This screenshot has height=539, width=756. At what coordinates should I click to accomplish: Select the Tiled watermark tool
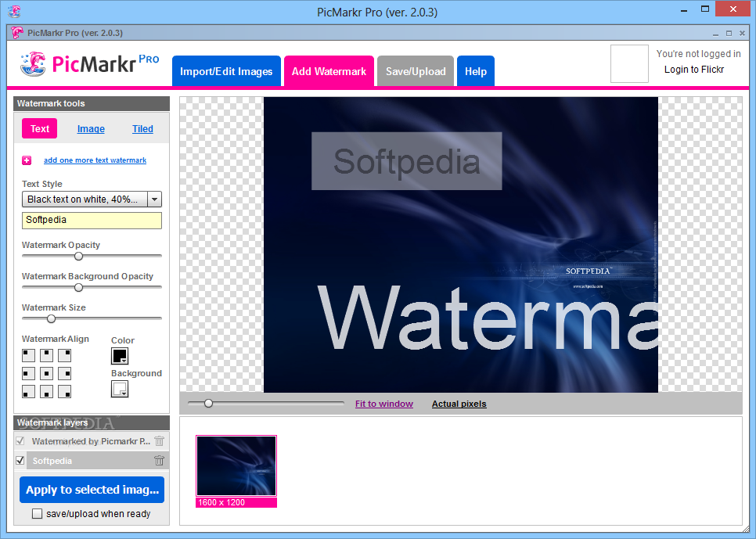click(x=142, y=129)
